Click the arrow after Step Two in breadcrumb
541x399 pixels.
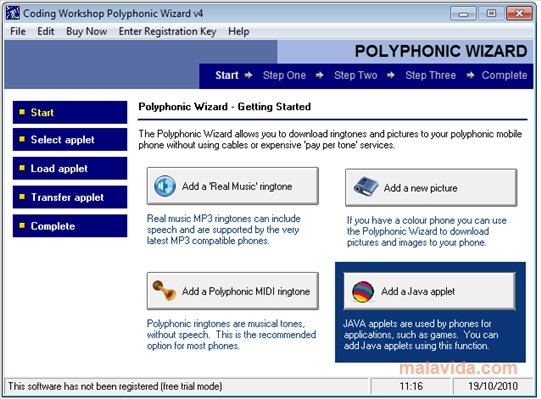[391, 75]
